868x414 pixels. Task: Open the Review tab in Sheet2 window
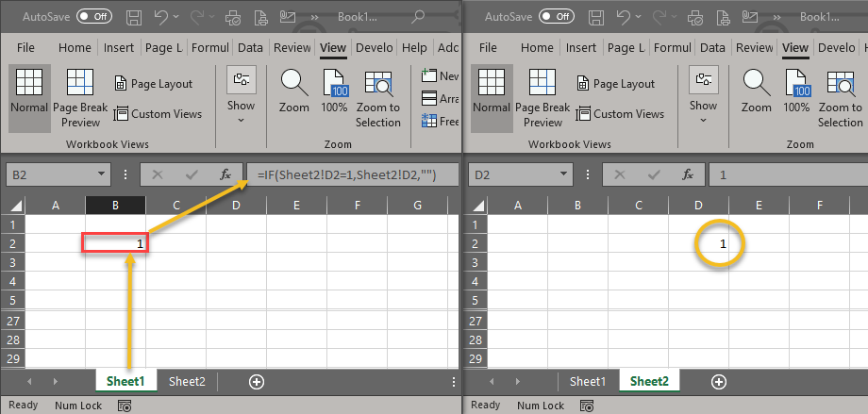[754, 48]
